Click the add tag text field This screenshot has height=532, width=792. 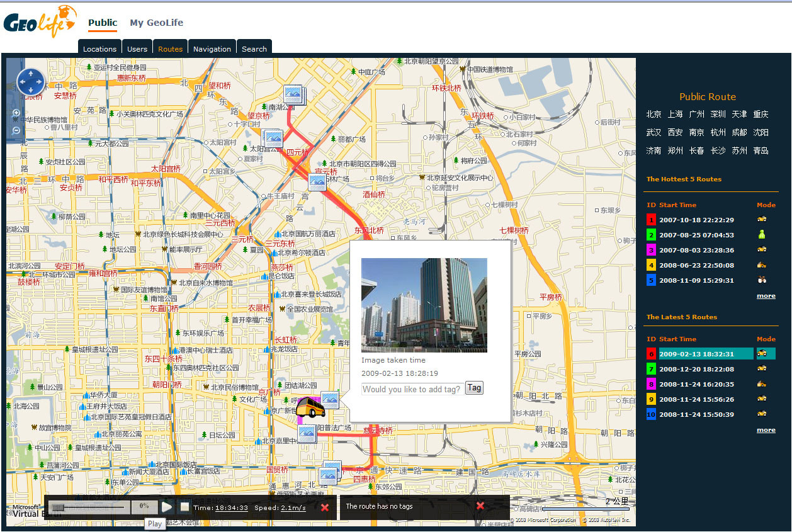pyautogui.click(x=412, y=389)
